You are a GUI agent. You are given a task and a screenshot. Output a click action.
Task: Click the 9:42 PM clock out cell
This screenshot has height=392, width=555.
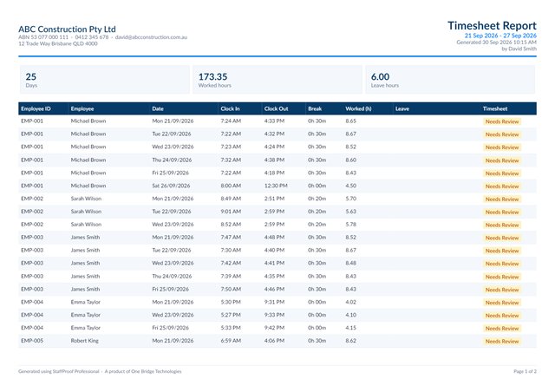coord(274,328)
